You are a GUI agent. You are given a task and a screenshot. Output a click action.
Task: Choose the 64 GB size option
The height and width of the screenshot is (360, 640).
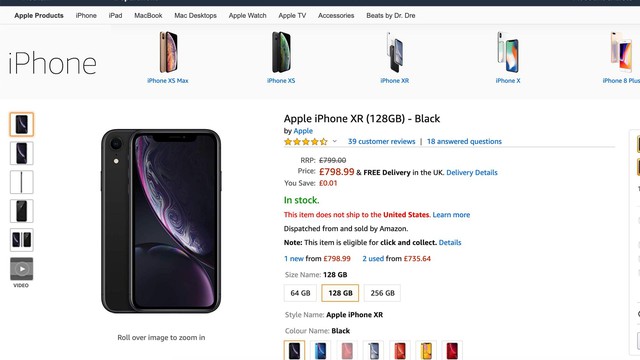[300, 293]
